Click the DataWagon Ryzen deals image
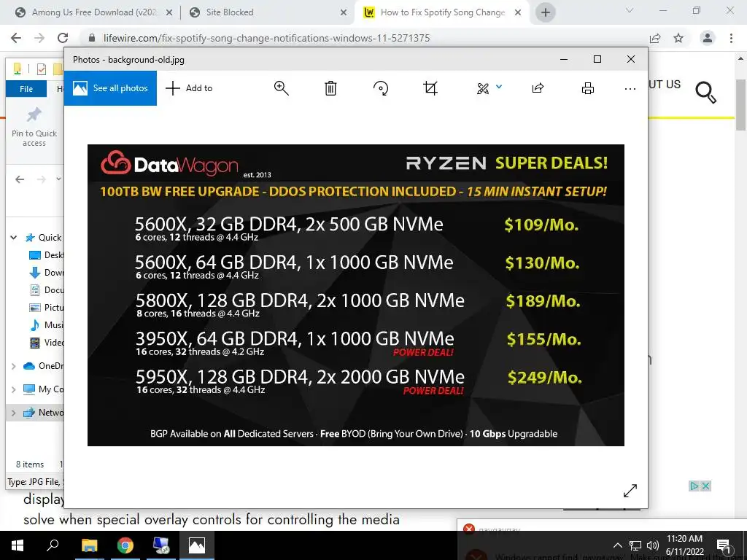This screenshot has height=560, width=747. [x=356, y=295]
